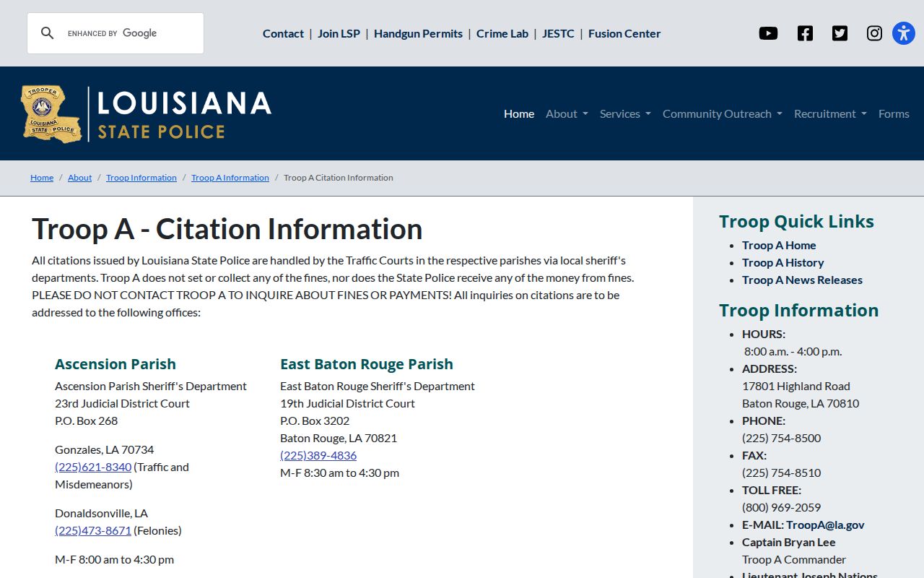Open the YouTube social icon
The height and width of the screenshot is (578, 924).
click(x=768, y=33)
